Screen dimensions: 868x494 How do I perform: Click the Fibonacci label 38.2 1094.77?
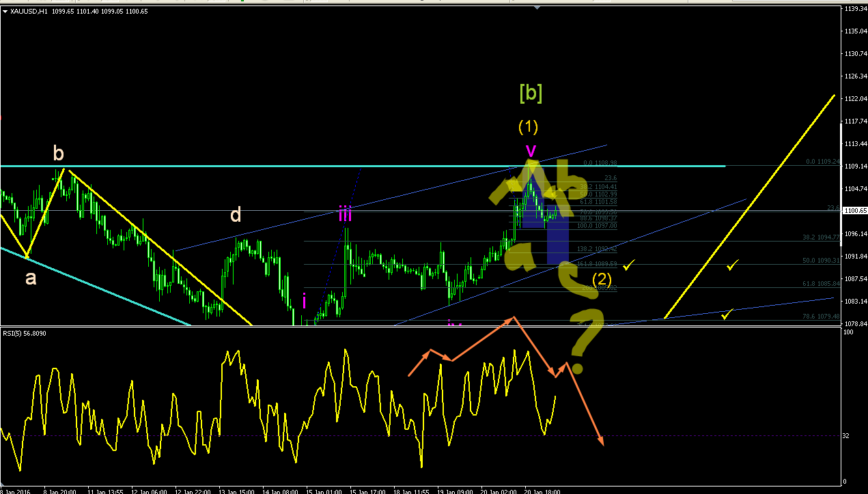click(820, 237)
